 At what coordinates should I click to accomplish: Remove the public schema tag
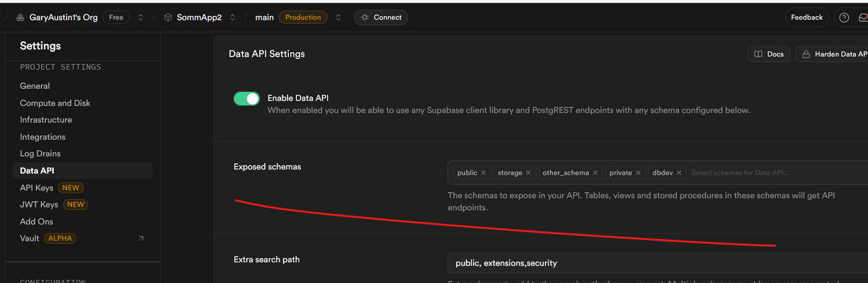point(483,173)
